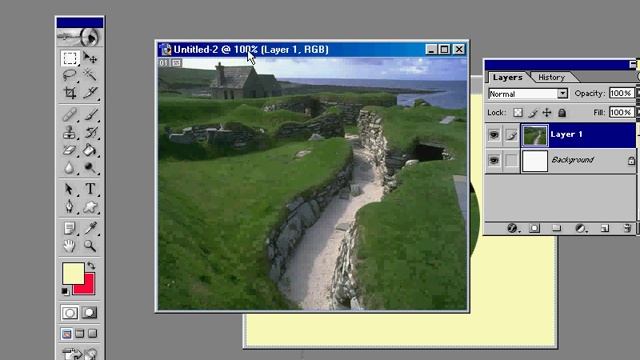Activate the Zoom magnifier tool
The height and width of the screenshot is (360, 640).
[90, 246]
